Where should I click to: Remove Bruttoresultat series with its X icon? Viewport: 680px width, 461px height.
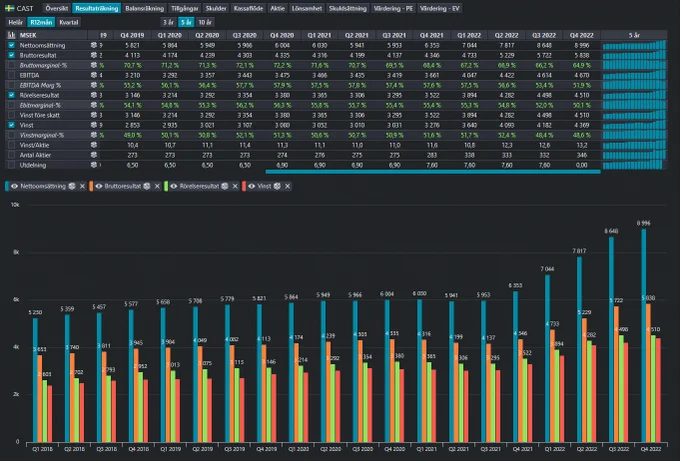click(157, 186)
